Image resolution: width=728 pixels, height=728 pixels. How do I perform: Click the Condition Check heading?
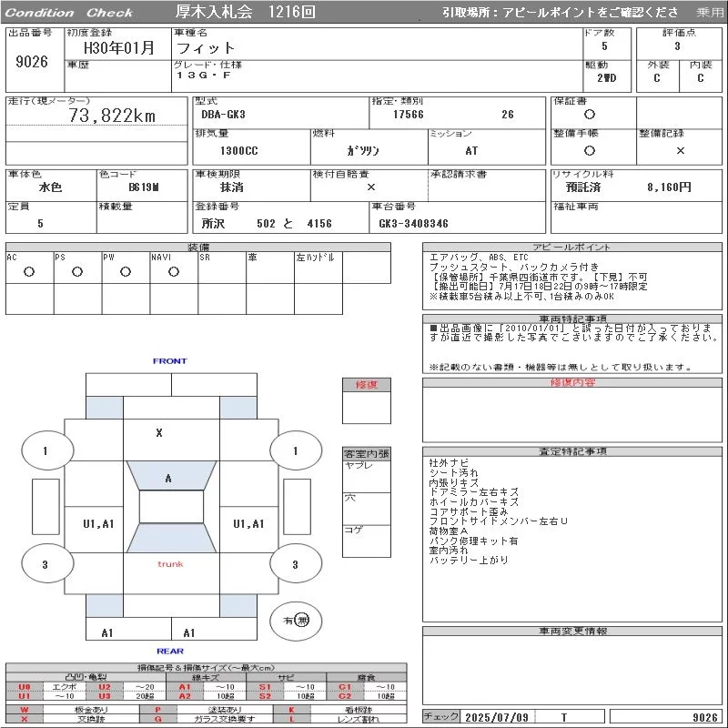click(69, 13)
